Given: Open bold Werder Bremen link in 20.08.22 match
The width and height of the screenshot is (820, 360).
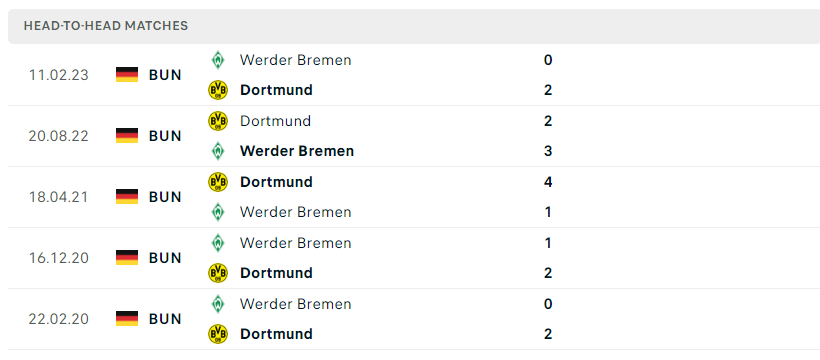Looking at the screenshot, I should tap(297, 151).
